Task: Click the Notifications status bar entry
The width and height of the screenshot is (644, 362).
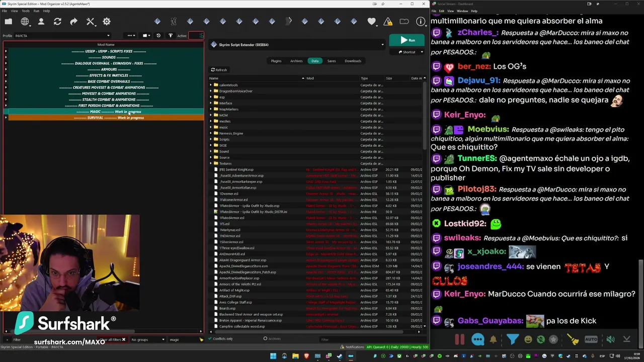Action: 352,347
